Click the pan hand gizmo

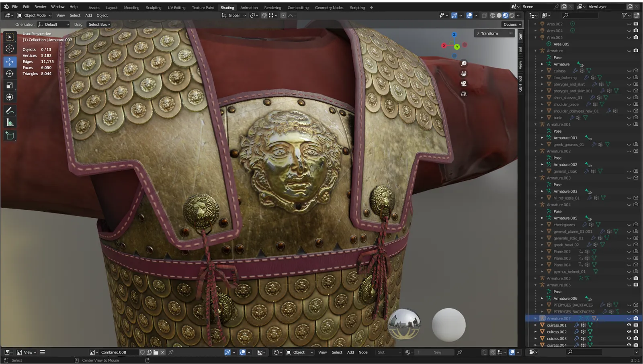pos(464,74)
